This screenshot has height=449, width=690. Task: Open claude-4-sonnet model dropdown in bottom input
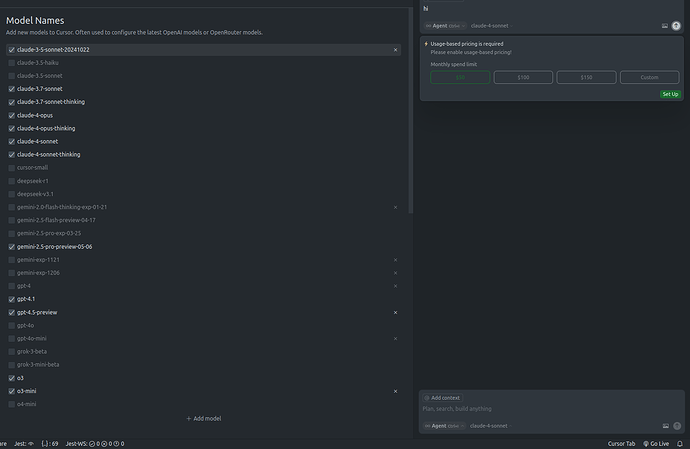click(x=491, y=426)
